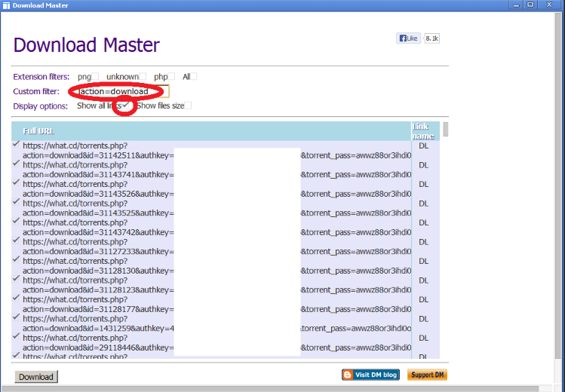Screen dimensions: 565x392
Task: Close the Download Master window
Action: (549, 5)
